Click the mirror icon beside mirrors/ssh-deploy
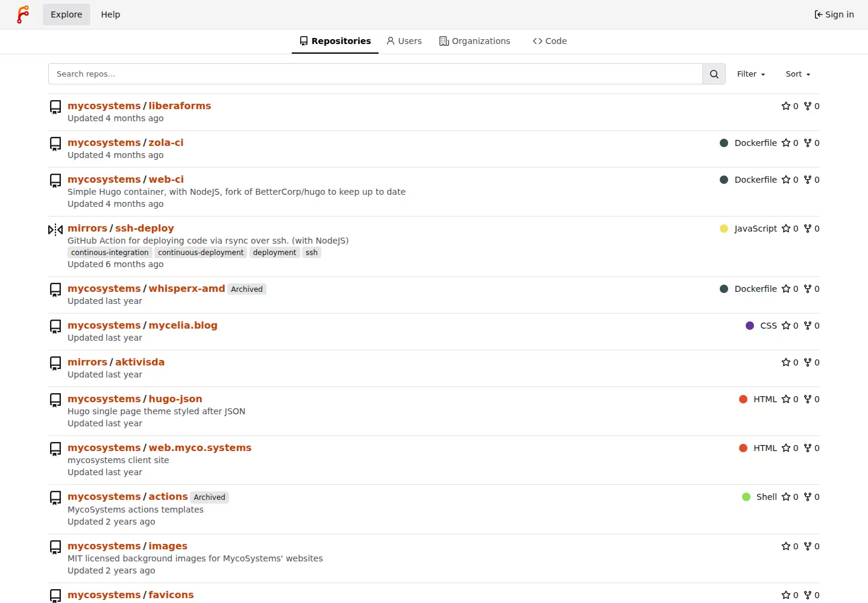 click(55, 230)
